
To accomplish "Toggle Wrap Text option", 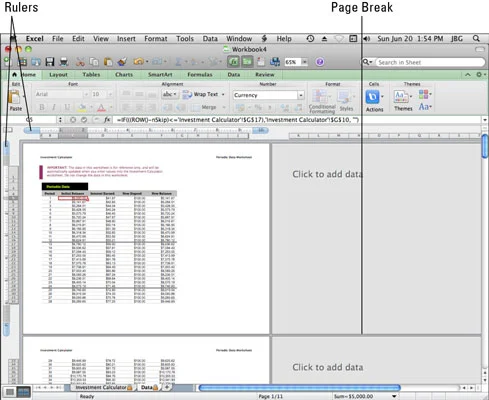I will click(203, 94).
